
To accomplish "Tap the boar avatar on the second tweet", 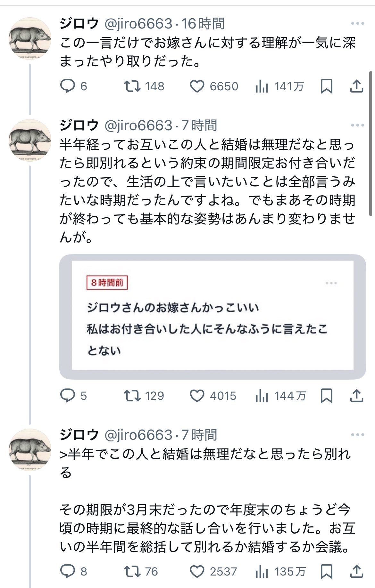I will click(30, 140).
